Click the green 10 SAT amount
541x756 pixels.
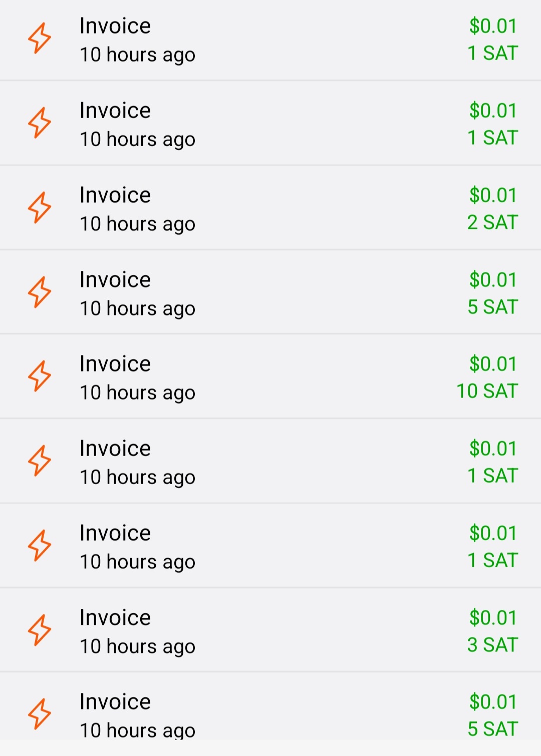click(486, 391)
